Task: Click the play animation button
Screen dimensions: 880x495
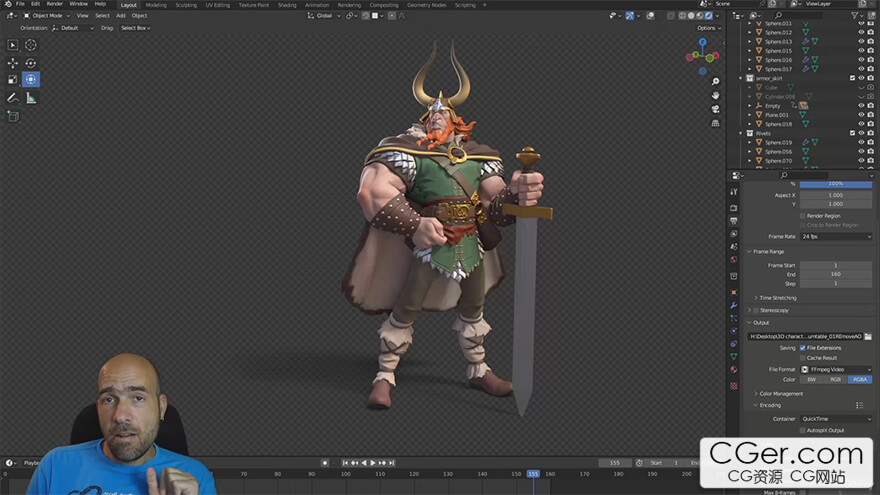Action: [x=373, y=463]
